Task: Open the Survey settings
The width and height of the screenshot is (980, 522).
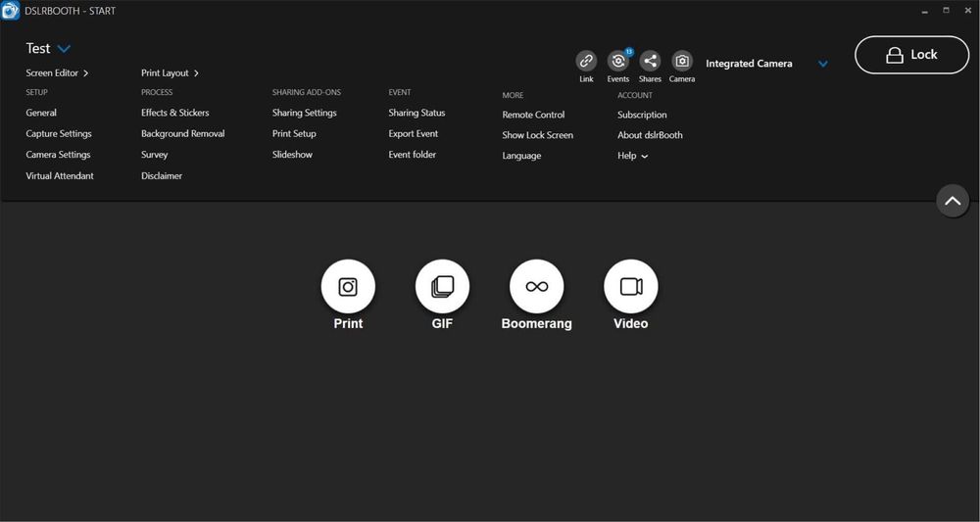Action: click(x=155, y=155)
